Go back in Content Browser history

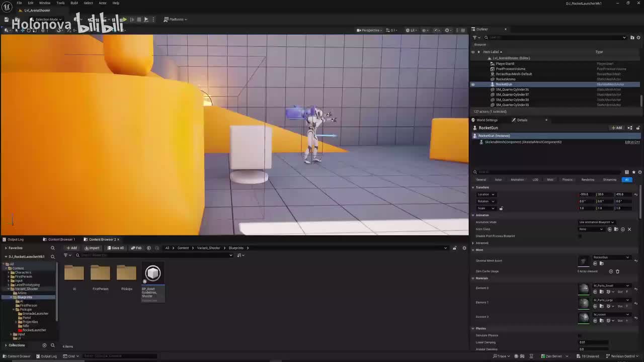[x=148, y=248]
